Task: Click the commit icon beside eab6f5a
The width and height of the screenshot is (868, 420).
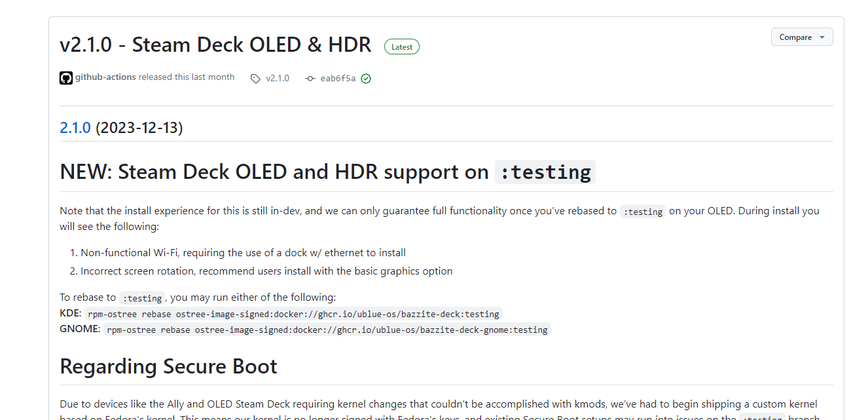Action: pyautogui.click(x=310, y=79)
